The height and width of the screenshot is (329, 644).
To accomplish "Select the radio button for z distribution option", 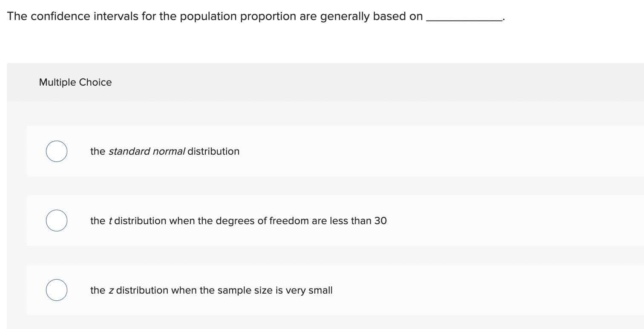I will tap(56, 290).
